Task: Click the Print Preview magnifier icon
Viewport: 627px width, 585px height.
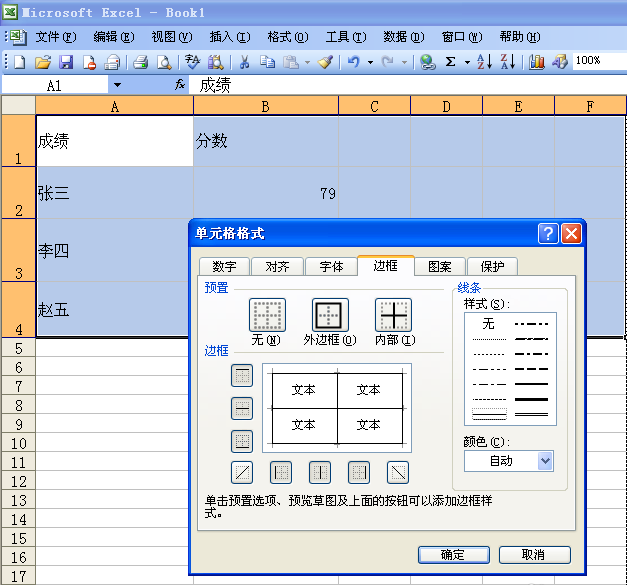Action: pyautogui.click(x=164, y=62)
